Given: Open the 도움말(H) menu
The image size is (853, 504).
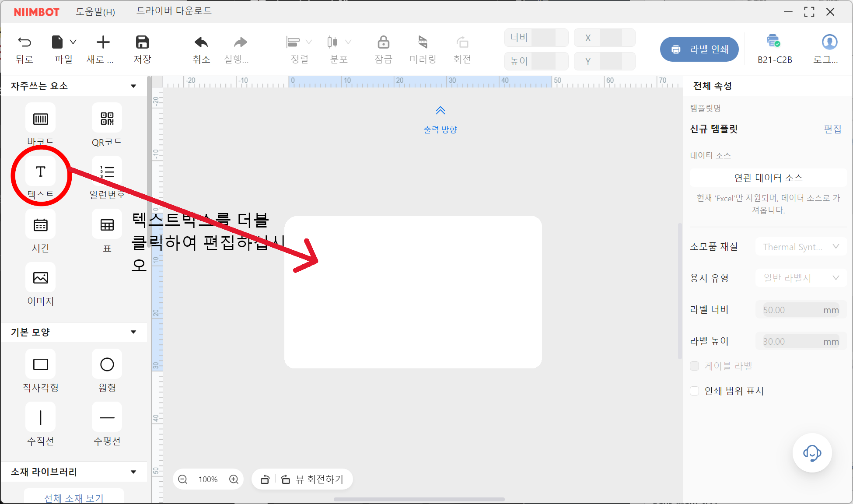Looking at the screenshot, I should point(95,12).
